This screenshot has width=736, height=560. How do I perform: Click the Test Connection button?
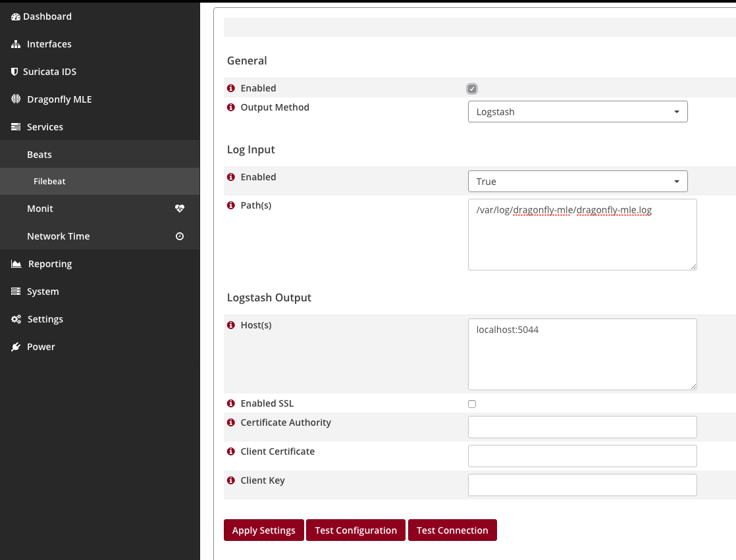(x=452, y=530)
